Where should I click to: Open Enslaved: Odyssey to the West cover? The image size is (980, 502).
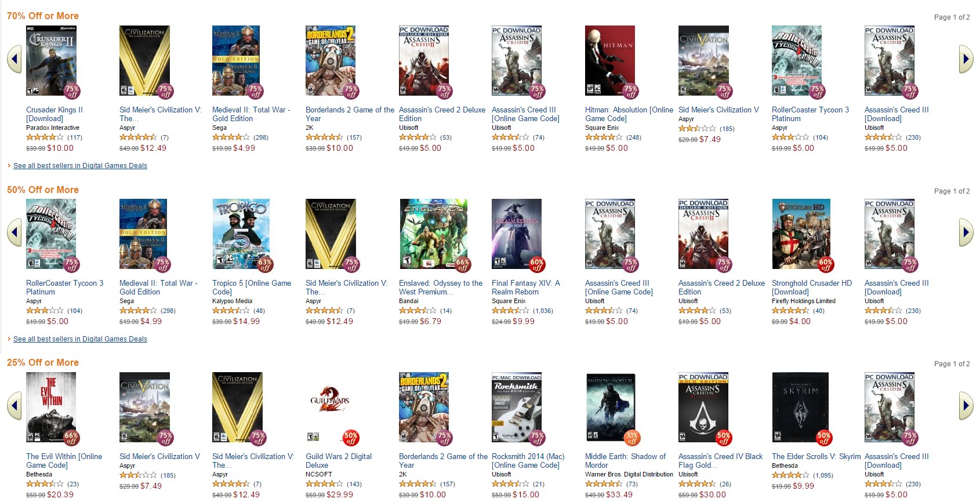click(433, 234)
